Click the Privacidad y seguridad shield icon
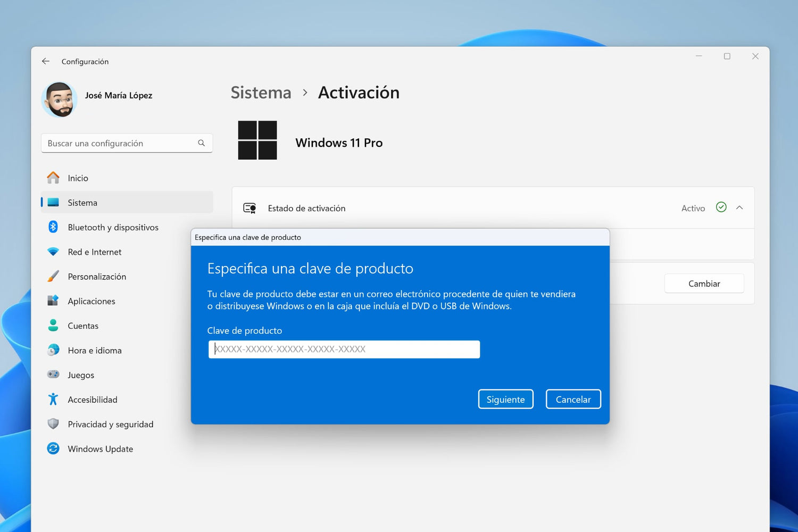Screen dimensions: 798x532 (x=53, y=424)
